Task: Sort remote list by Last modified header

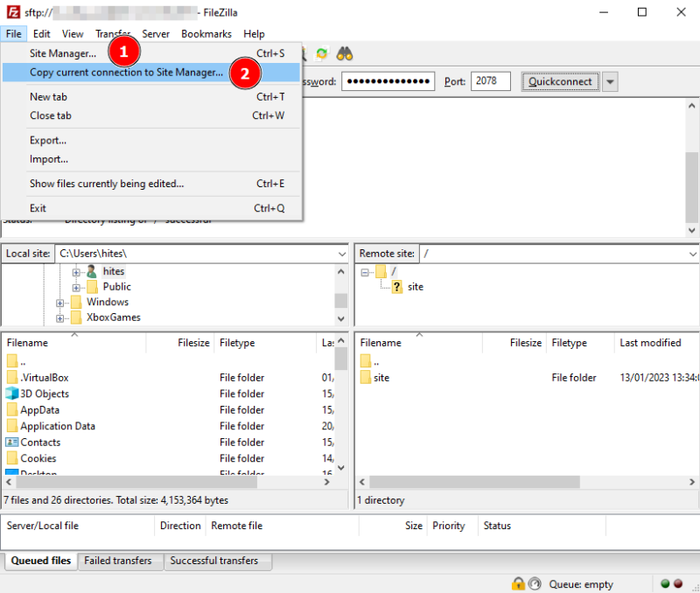Action: (656, 343)
